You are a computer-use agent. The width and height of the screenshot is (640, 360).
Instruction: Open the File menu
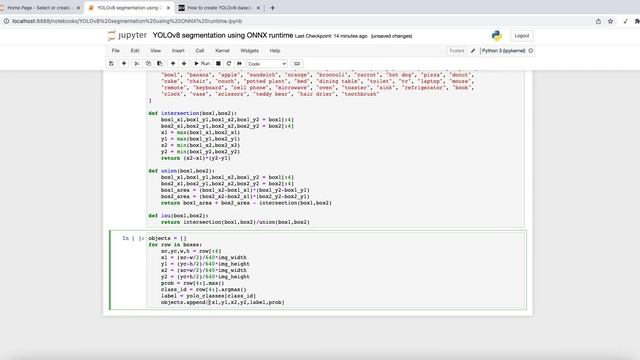coord(116,51)
